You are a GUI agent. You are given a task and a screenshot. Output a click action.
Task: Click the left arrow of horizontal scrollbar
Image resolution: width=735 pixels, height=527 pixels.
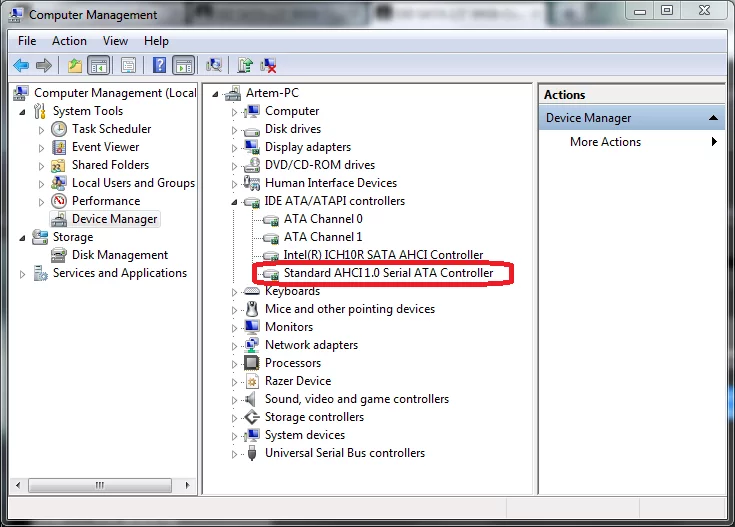(x=18, y=485)
